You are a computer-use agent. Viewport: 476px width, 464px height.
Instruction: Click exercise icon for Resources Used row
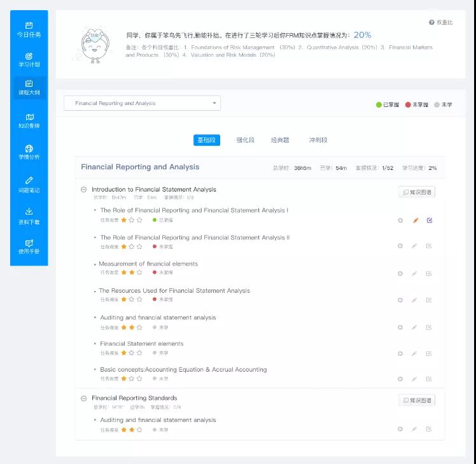pyautogui.click(x=429, y=300)
